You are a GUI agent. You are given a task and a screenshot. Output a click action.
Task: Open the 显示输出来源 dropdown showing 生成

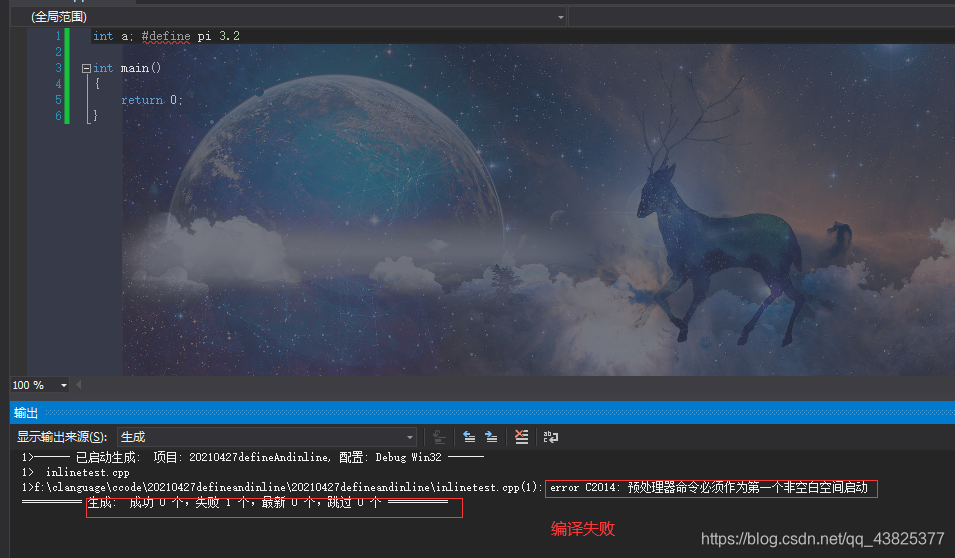coord(267,437)
